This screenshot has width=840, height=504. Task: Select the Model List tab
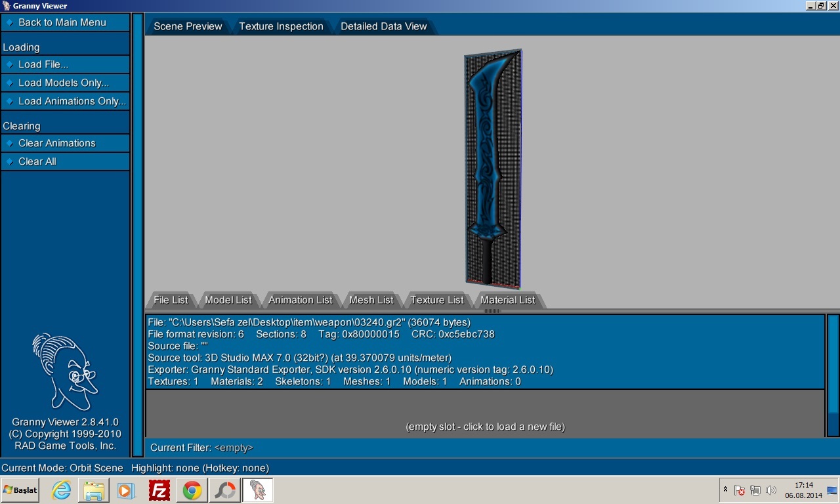[x=228, y=300]
